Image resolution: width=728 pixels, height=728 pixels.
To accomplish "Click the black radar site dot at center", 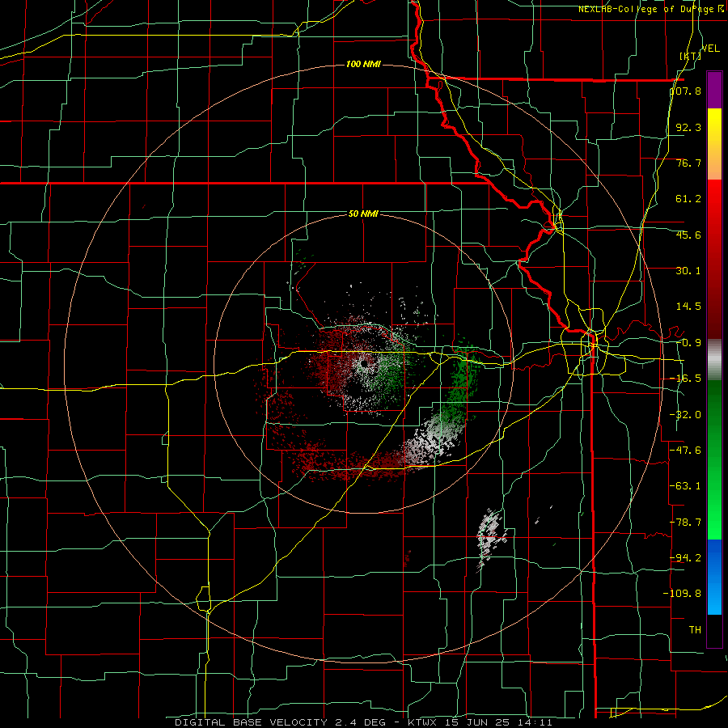I will [364, 363].
